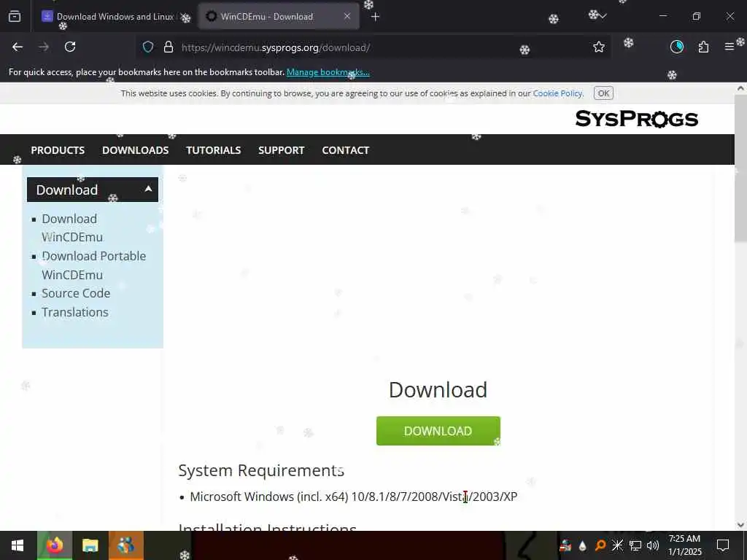
Task: Open the network tray icon
Action: (635, 545)
